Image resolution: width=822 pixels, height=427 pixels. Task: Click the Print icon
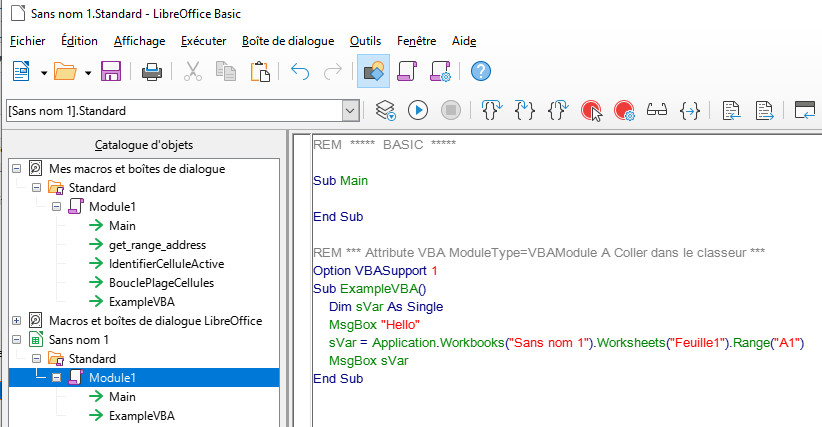click(x=152, y=71)
